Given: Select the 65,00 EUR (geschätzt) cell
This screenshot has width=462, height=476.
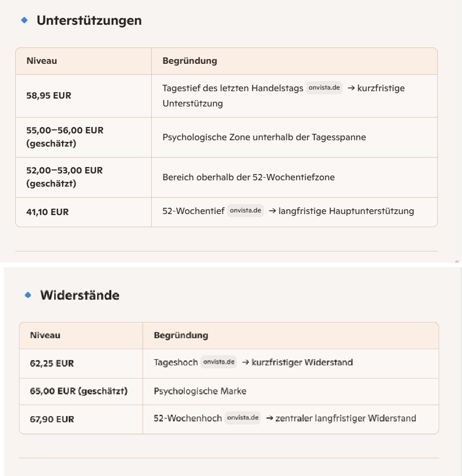Looking at the screenshot, I should tap(78, 391).
